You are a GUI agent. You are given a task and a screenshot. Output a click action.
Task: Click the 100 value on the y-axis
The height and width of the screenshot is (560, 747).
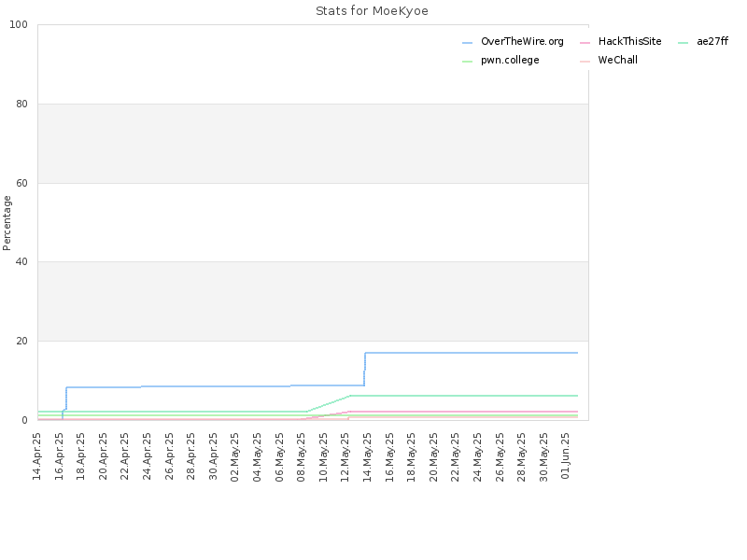19,25
